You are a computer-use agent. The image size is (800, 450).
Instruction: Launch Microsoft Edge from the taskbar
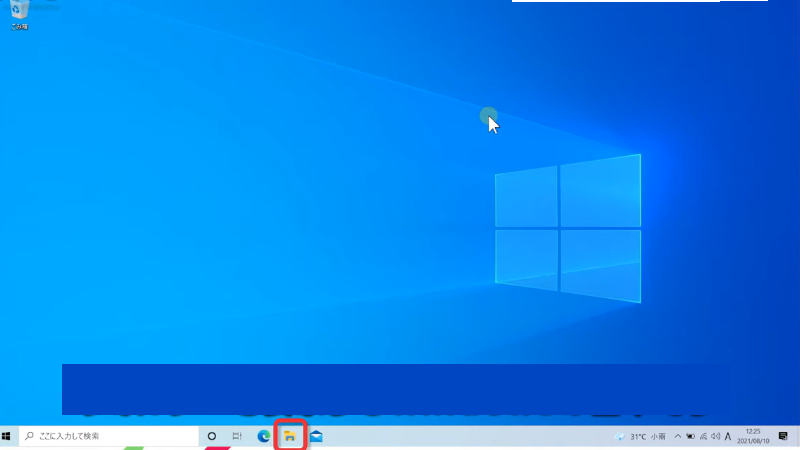click(x=264, y=436)
